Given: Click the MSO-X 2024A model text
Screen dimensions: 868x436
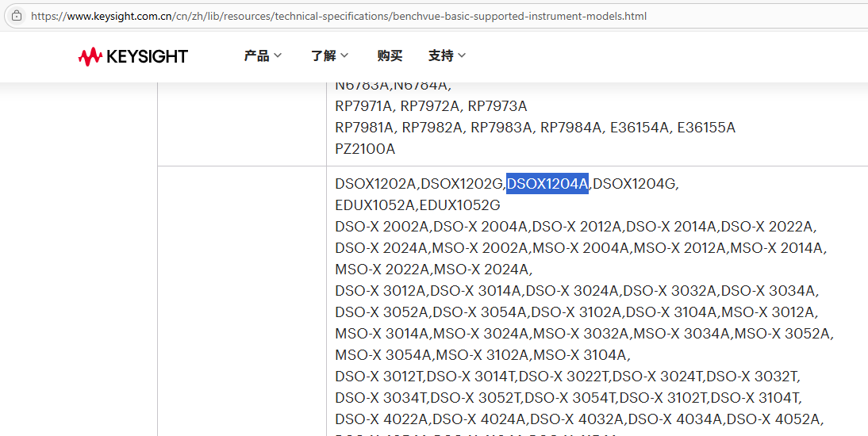Looking at the screenshot, I should coord(482,270).
